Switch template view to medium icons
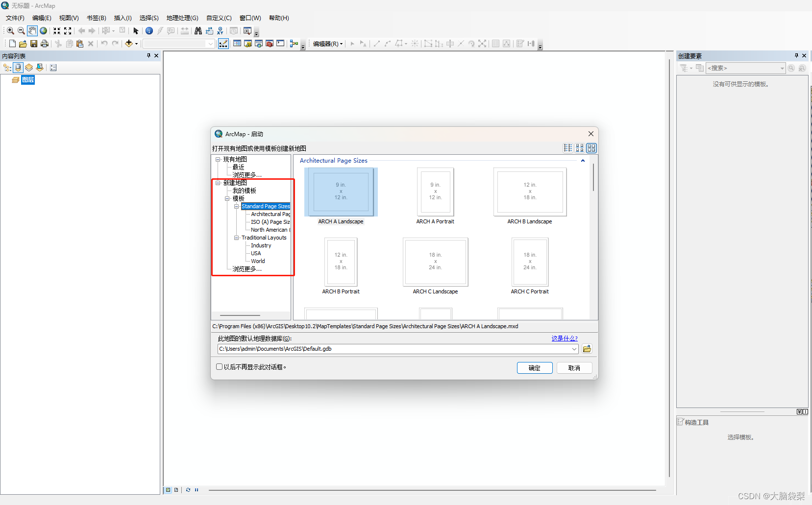Screen dimensions: 812x505 (x=580, y=148)
